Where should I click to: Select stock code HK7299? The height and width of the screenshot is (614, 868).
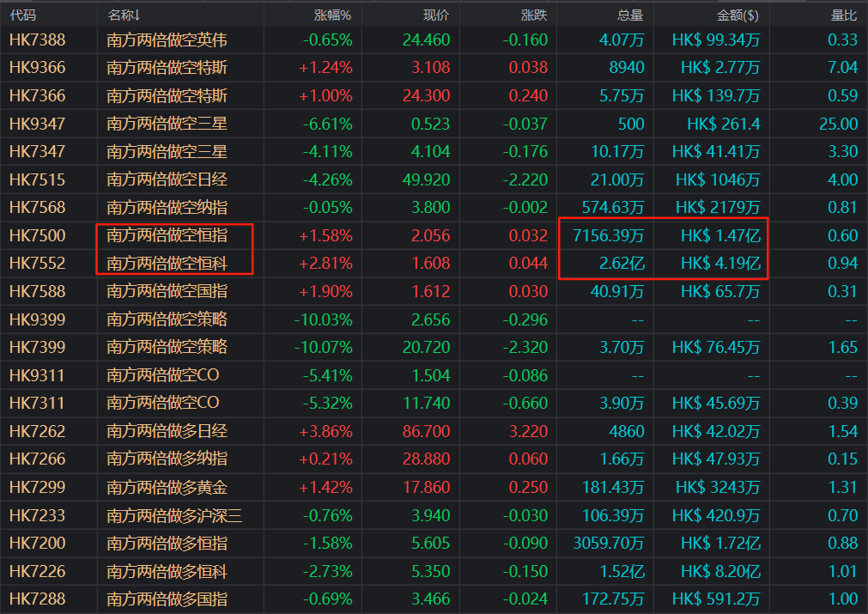click(x=37, y=487)
